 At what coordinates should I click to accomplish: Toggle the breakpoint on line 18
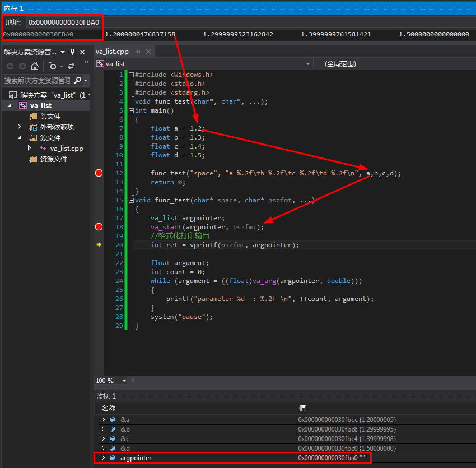pyautogui.click(x=99, y=226)
